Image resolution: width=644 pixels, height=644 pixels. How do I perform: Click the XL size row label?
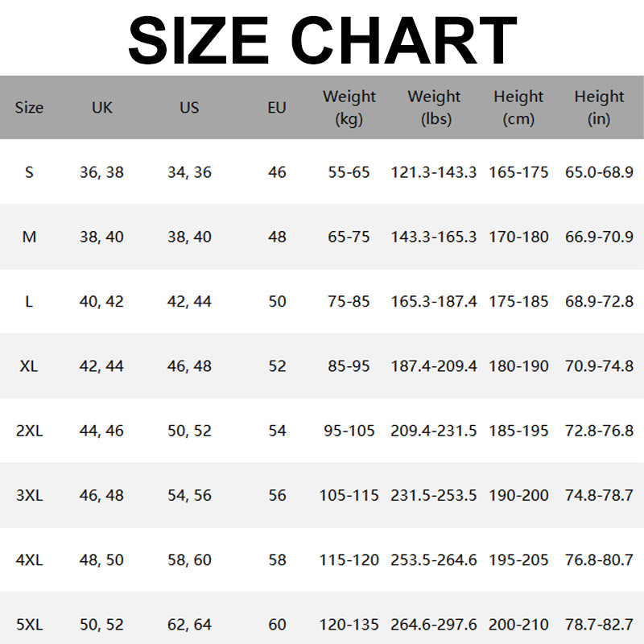(30, 366)
